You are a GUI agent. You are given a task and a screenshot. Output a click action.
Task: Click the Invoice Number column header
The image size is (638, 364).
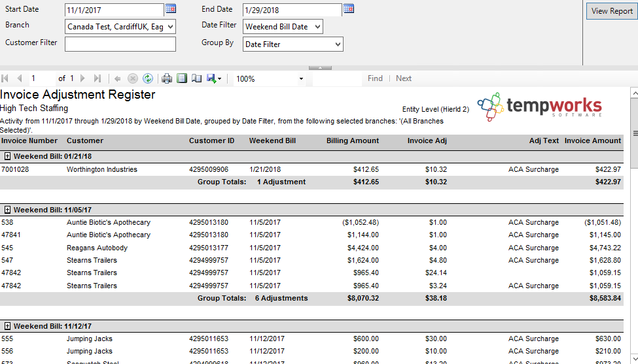pyautogui.click(x=29, y=141)
